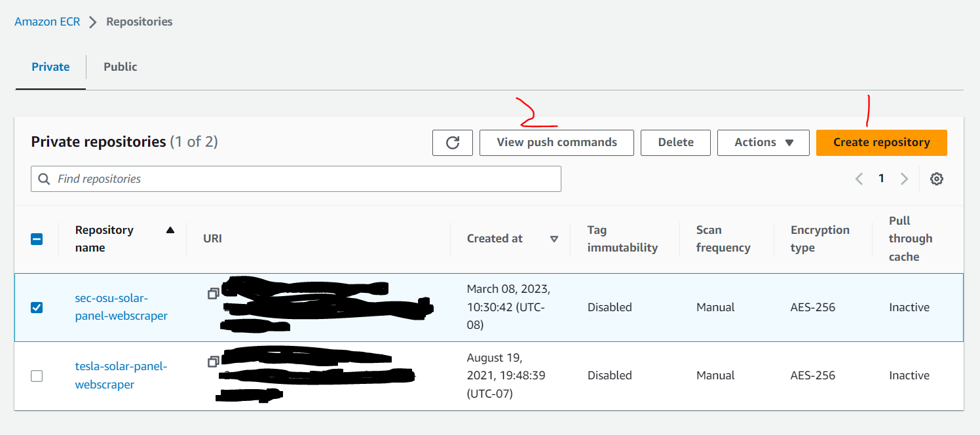This screenshot has width=980, height=435.
Task: Go to next page arrow
Action: coord(904,179)
